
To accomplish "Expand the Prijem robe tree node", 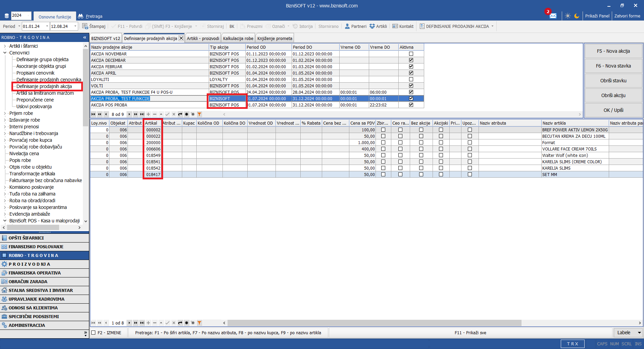I will [x=5, y=113].
